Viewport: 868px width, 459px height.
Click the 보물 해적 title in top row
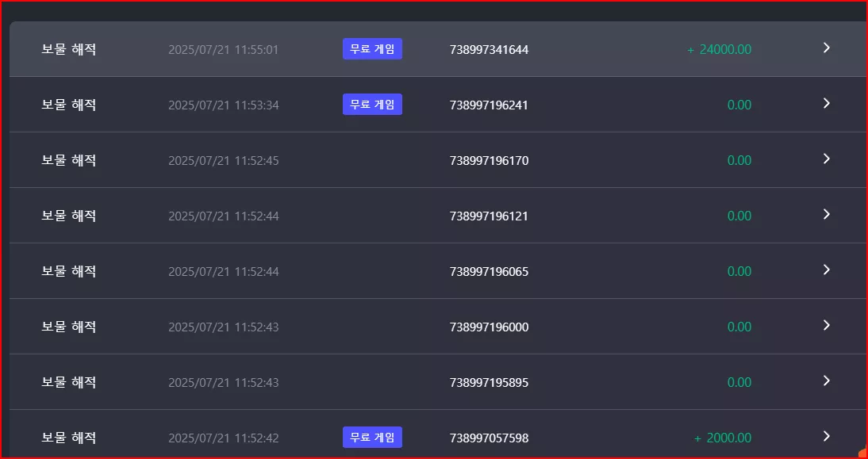pyautogui.click(x=69, y=49)
